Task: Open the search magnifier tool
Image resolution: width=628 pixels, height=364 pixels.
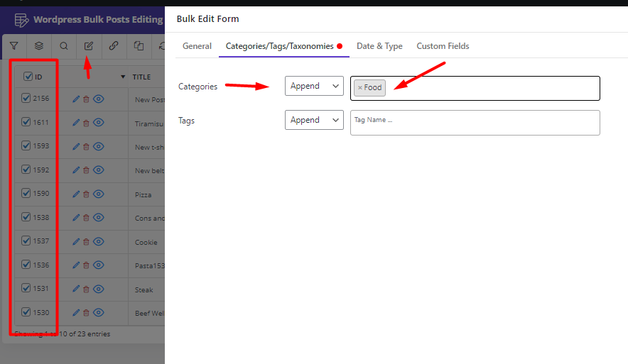Action: tap(64, 46)
